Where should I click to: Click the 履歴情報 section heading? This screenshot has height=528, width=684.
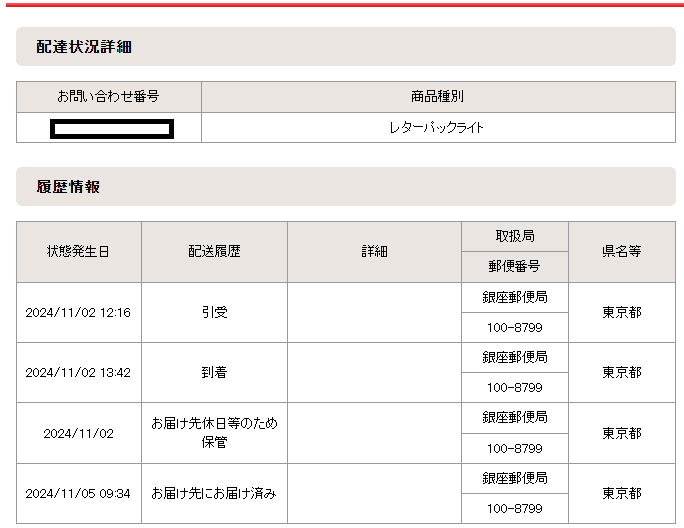[x=68, y=187]
